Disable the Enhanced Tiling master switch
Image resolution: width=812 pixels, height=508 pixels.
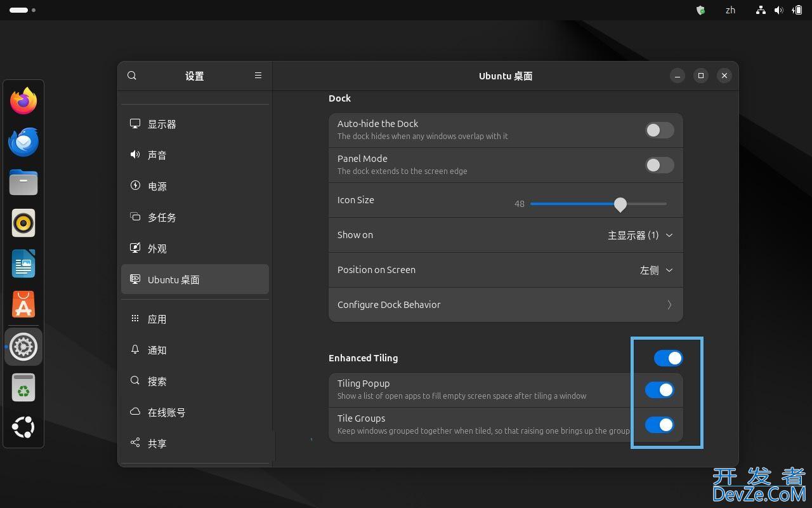point(669,358)
